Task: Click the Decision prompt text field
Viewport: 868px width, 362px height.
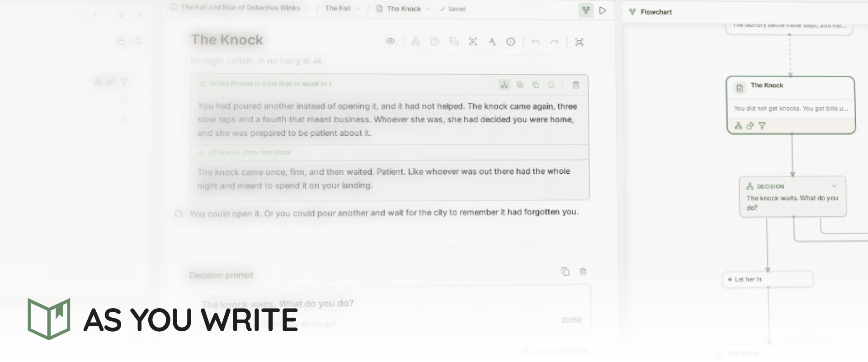Action: (x=390, y=308)
